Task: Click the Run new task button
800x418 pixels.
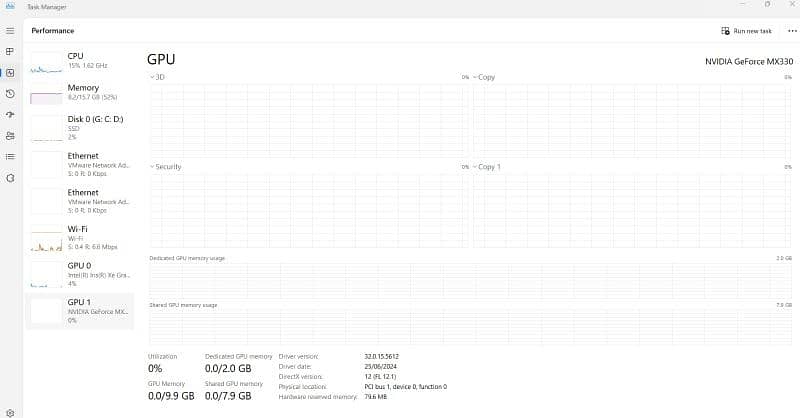Action: 746,31
